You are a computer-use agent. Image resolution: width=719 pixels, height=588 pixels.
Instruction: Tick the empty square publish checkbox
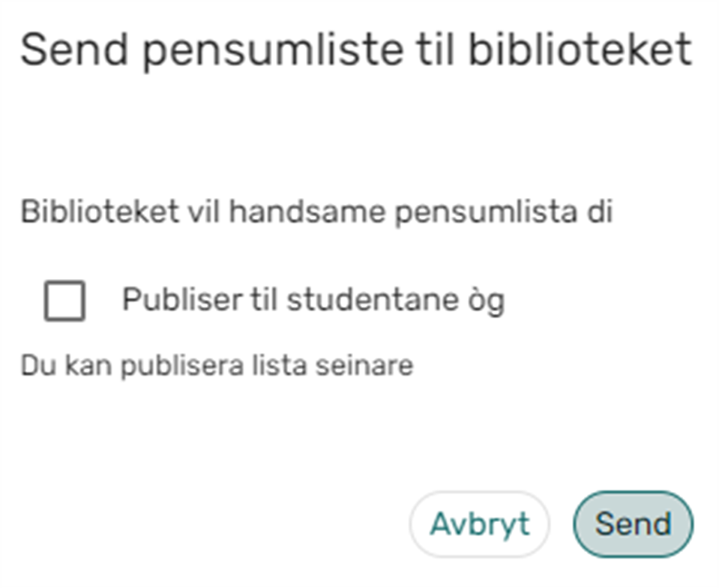point(64,301)
